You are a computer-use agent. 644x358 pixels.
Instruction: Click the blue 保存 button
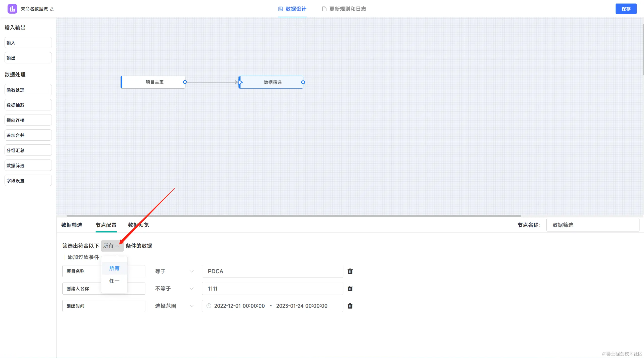point(626,9)
